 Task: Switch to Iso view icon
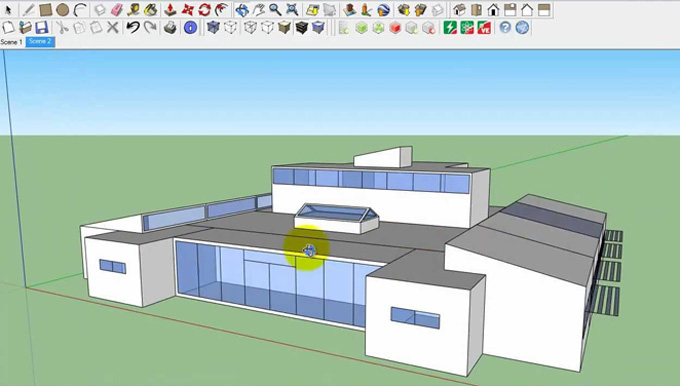point(459,10)
